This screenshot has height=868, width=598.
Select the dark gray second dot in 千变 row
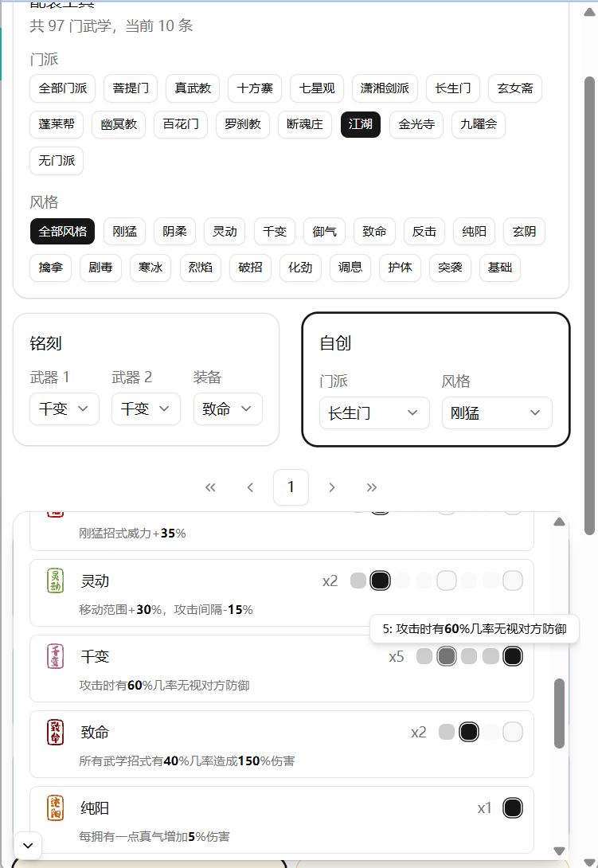click(x=446, y=656)
